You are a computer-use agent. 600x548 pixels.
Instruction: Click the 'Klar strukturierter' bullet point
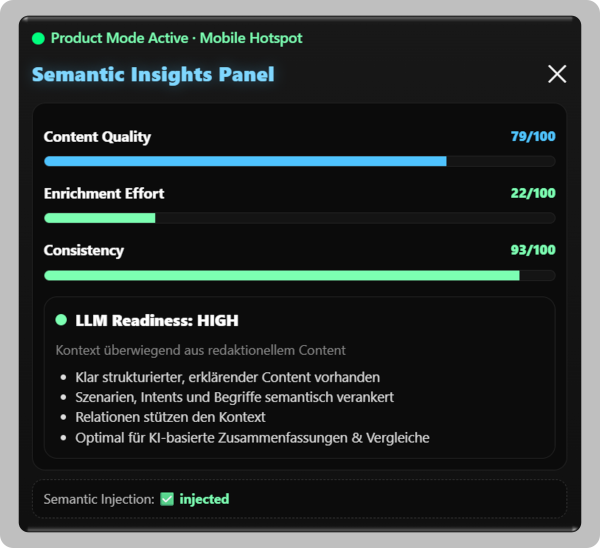click(x=227, y=377)
